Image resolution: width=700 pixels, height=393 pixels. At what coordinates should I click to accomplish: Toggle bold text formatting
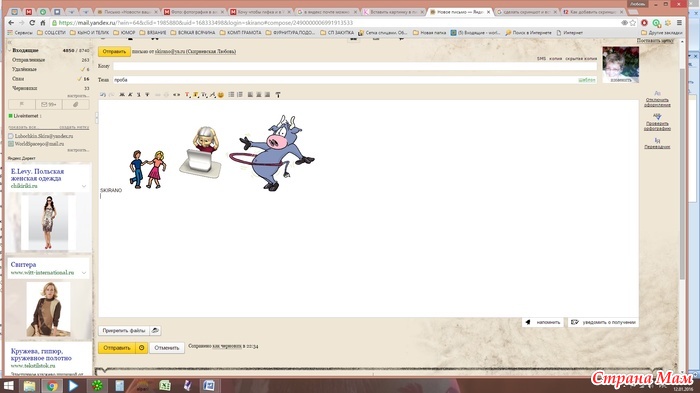122,95
